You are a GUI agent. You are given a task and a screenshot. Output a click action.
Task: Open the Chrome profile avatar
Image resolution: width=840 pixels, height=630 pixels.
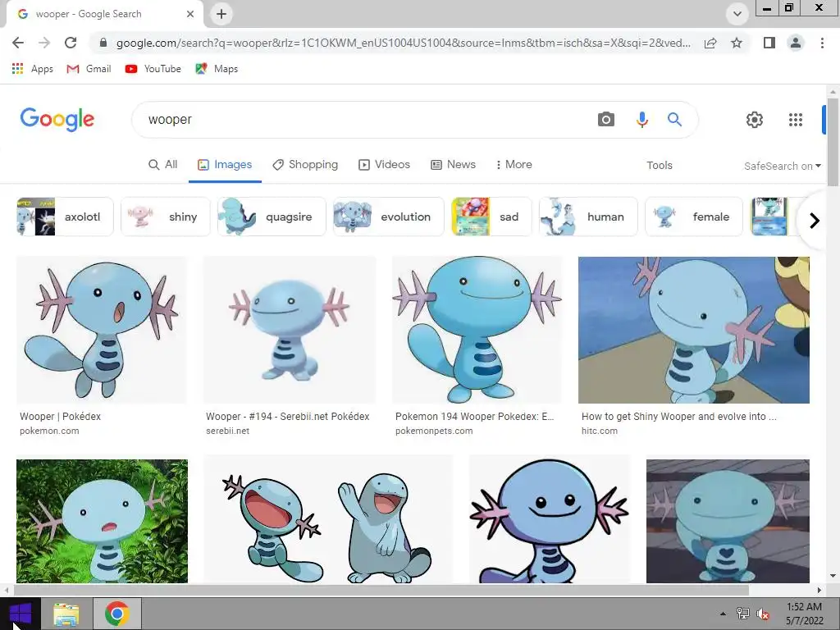tap(796, 43)
